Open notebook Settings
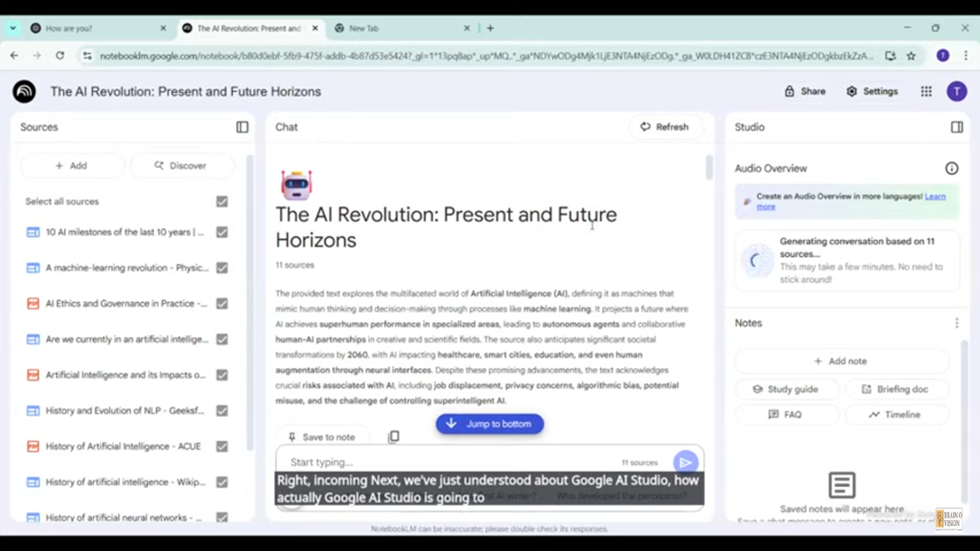Screen dimensions: 980x551 pyautogui.click(x=872, y=91)
